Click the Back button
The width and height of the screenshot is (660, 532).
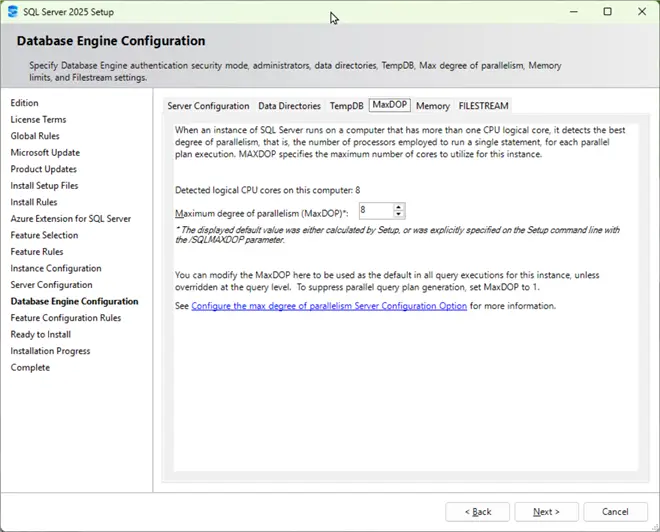click(478, 512)
